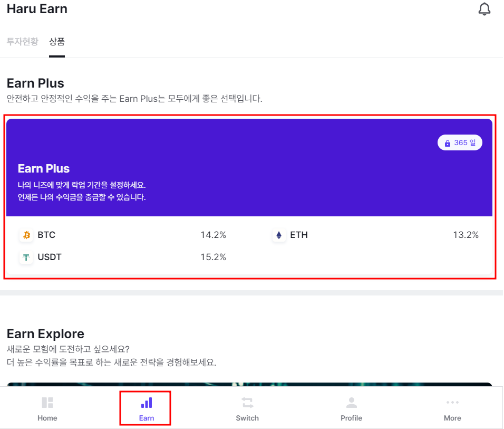This screenshot has height=429, width=504.
Task: Select the 상품 tab
Action: tap(57, 42)
